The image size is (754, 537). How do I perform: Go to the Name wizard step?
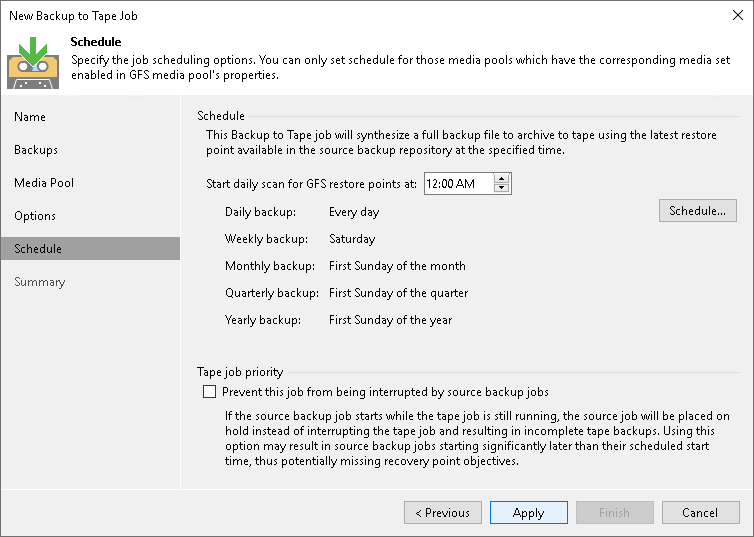pyautogui.click(x=30, y=117)
